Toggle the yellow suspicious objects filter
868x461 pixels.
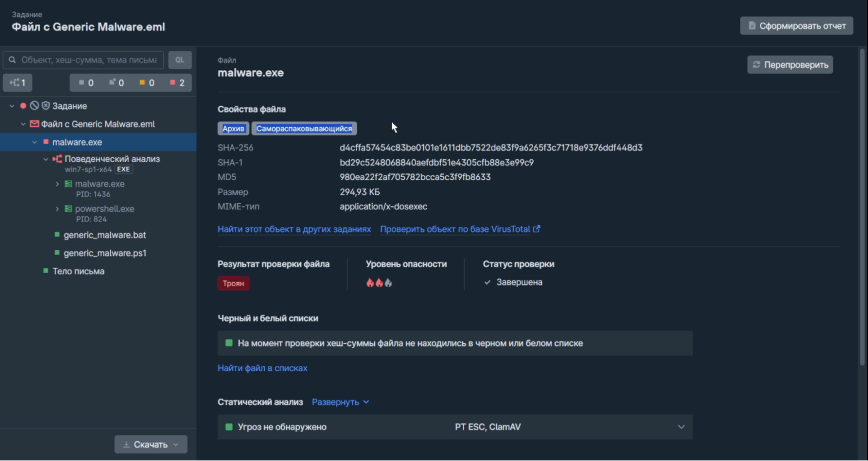(x=147, y=83)
